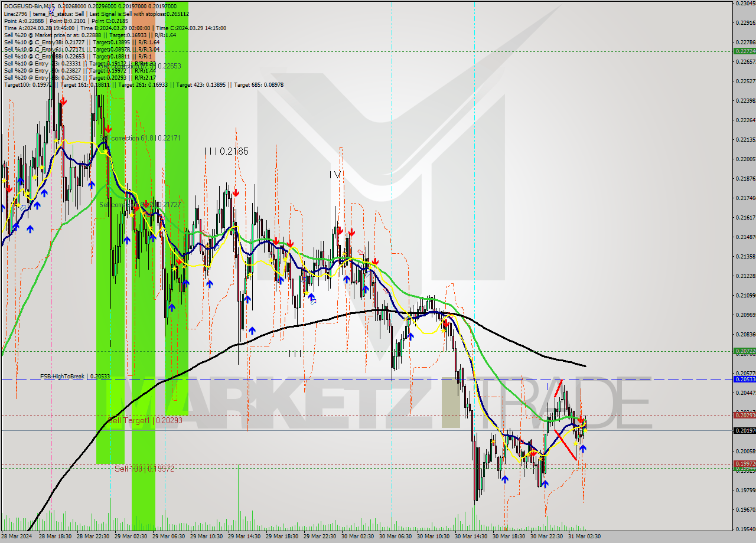Click the '28 Mar 18:30' time axis label
This screenshot has height=543, width=756.
pyautogui.click(x=56, y=537)
